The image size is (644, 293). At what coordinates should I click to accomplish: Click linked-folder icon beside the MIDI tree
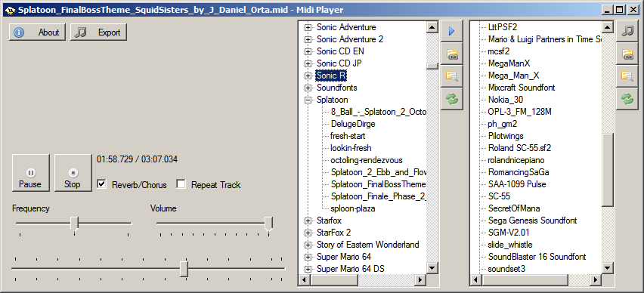click(452, 54)
